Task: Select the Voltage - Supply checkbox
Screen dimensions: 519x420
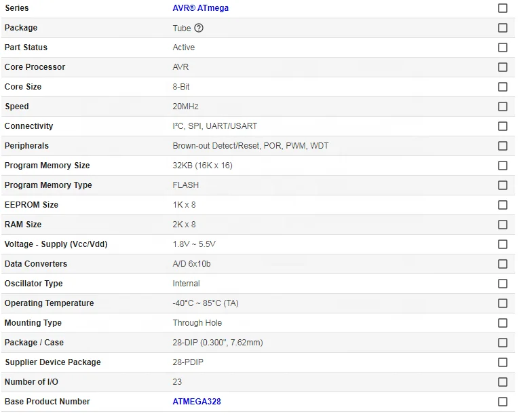Action: click(503, 244)
